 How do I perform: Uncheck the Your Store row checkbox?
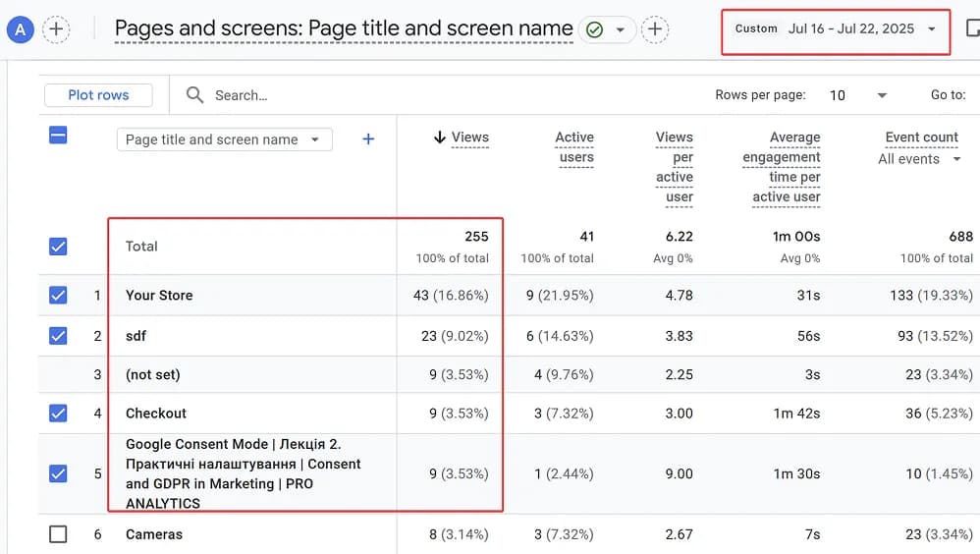point(58,295)
